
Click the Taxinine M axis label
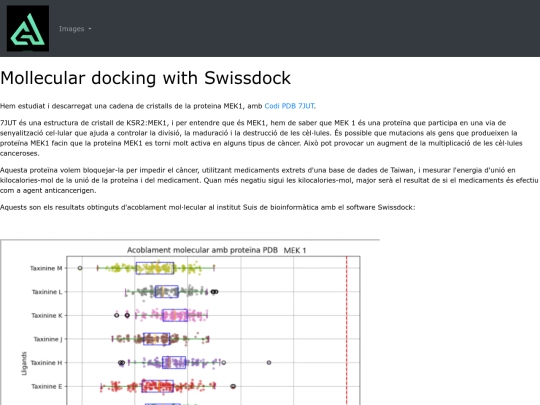click(x=46, y=268)
